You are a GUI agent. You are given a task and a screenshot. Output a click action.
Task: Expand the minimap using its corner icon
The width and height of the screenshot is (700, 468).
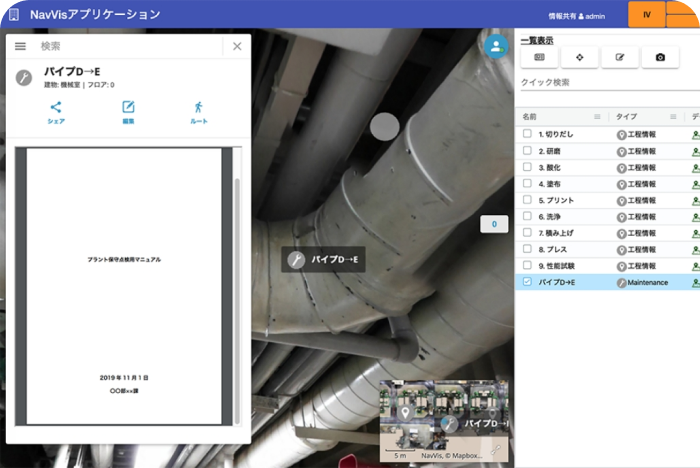495,450
